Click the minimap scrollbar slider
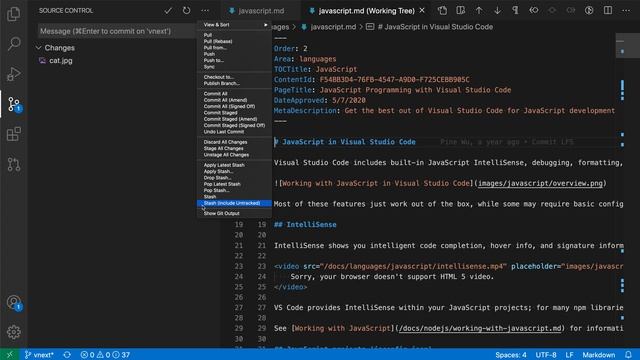 click(x=627, y=46)
